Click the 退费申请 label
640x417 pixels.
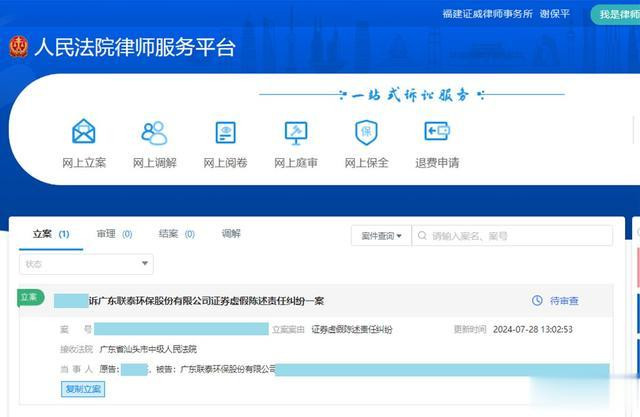coord(437,163)
